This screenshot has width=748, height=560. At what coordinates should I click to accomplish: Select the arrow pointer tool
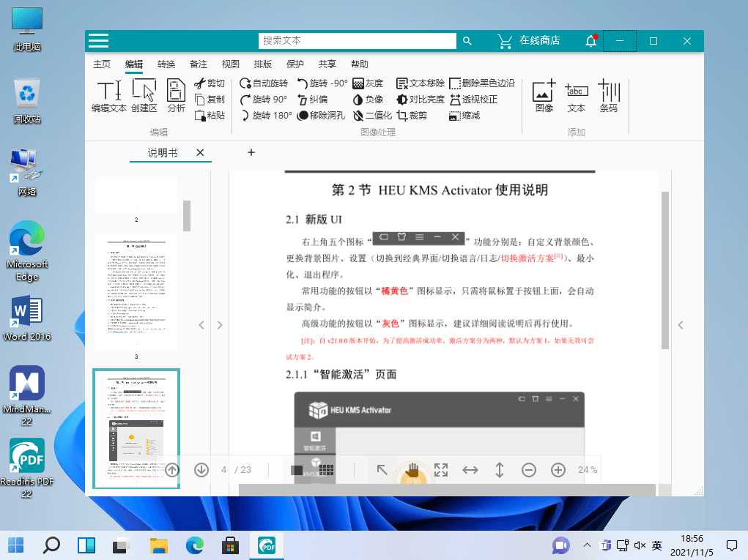[382, 470]
